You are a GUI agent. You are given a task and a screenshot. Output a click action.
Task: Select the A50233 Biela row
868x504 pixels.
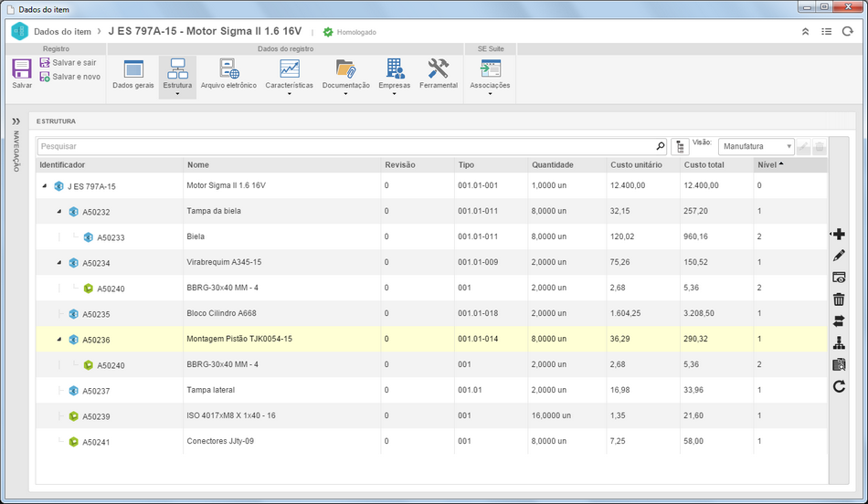(x=432, y=236)
